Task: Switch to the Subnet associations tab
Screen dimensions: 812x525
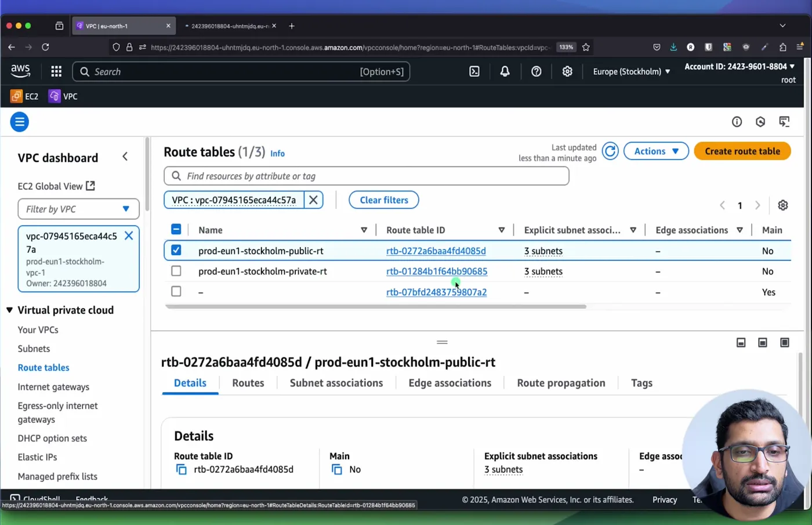Action: 336,383
